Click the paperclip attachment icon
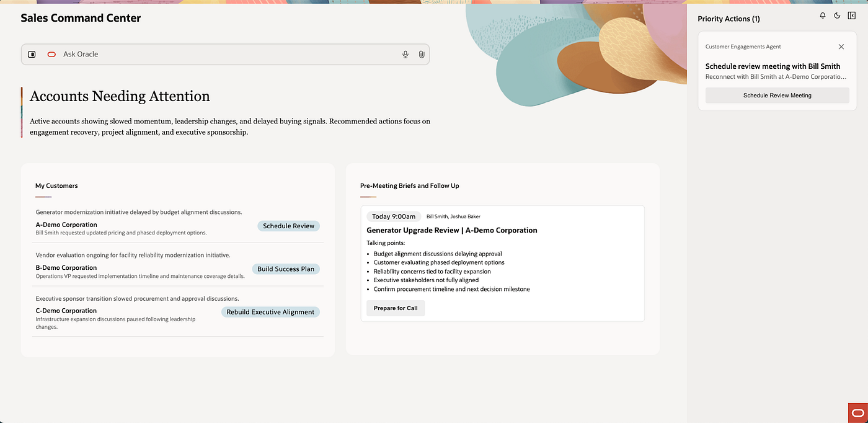Screen dimensions: 868x423 [422, 55]
